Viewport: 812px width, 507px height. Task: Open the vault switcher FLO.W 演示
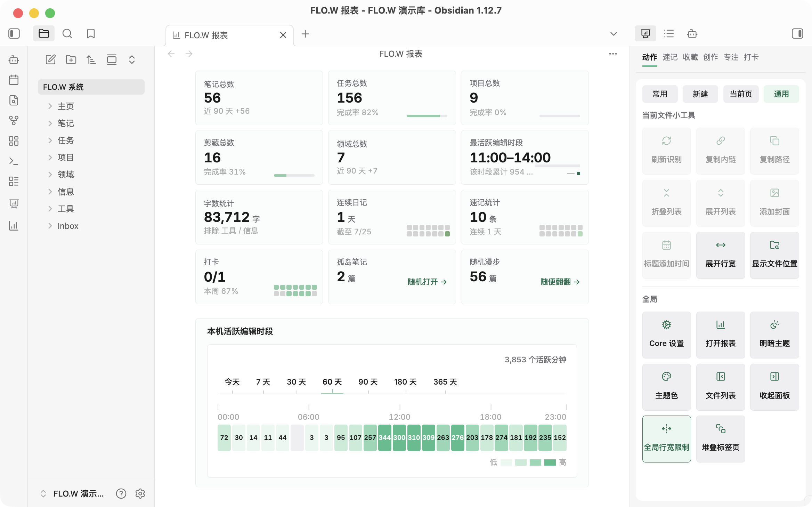pyautogui.click(x=72, y=493)
